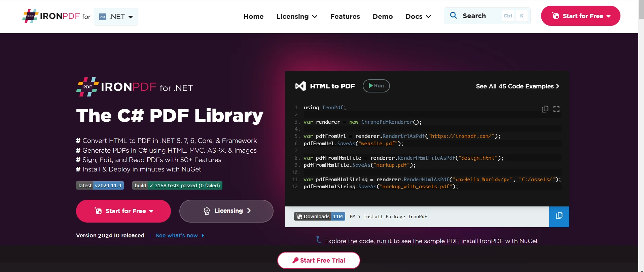Open the See what's new link
This screenshot has width=644, height=272.
[x=180, y=236]
